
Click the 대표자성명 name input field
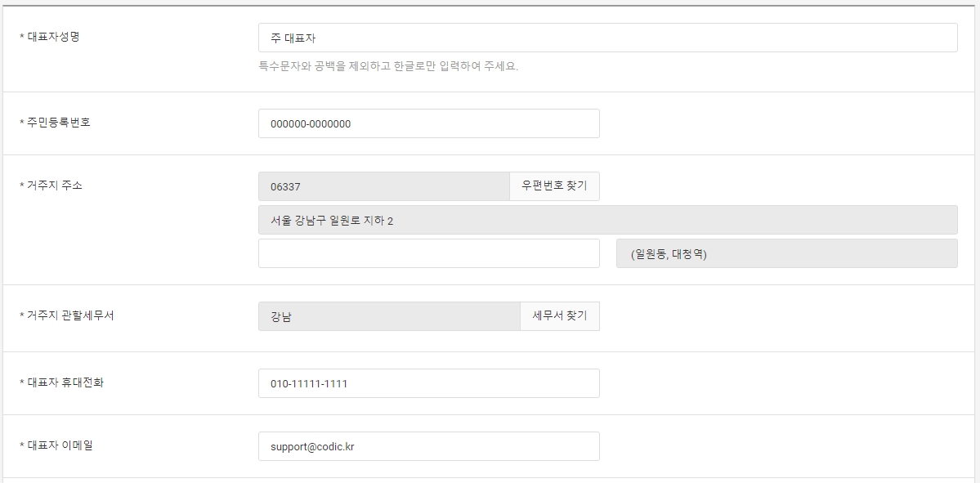pos(607,38)
